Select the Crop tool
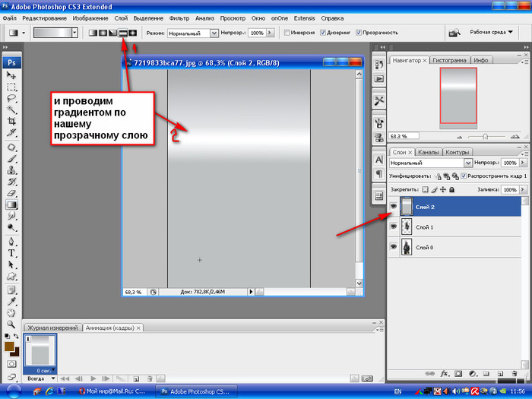Image resolution: width=532 pixels, height=399 pixels. point(11,121)
